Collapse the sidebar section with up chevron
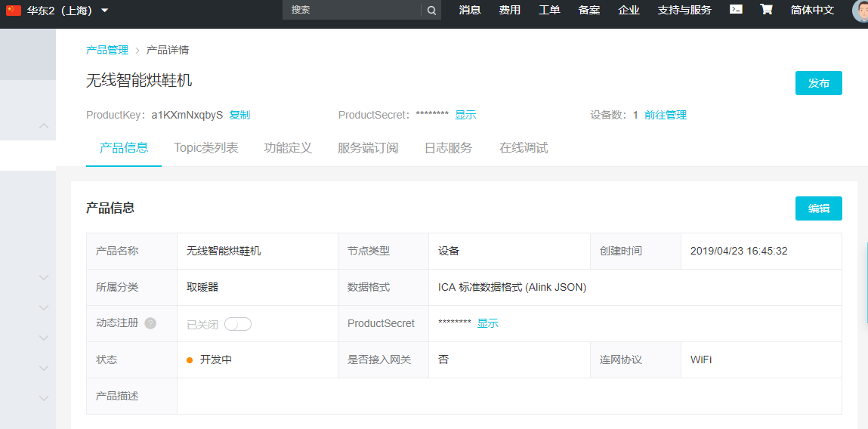The width and height of the screenshot is (868, 429). 44,125
